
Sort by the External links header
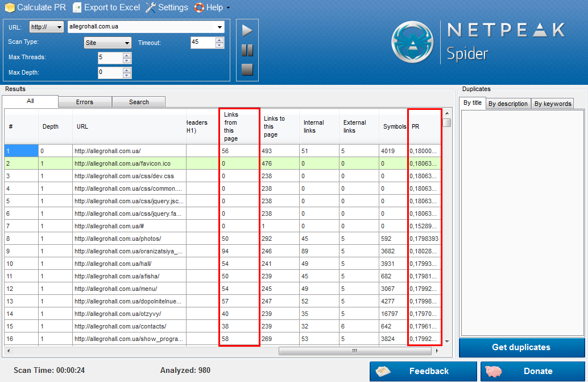[x=359, y=127]
